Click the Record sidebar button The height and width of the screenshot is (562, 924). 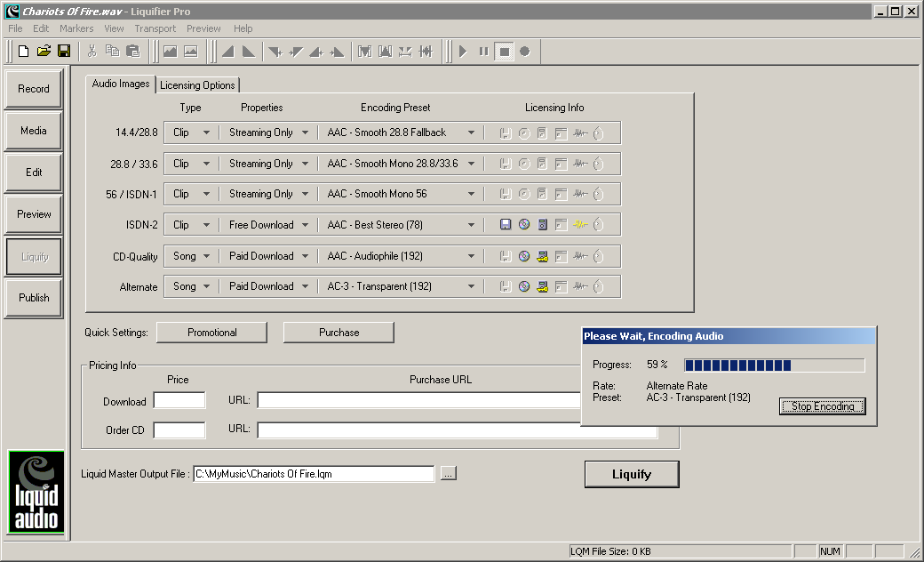pos(34,89)
